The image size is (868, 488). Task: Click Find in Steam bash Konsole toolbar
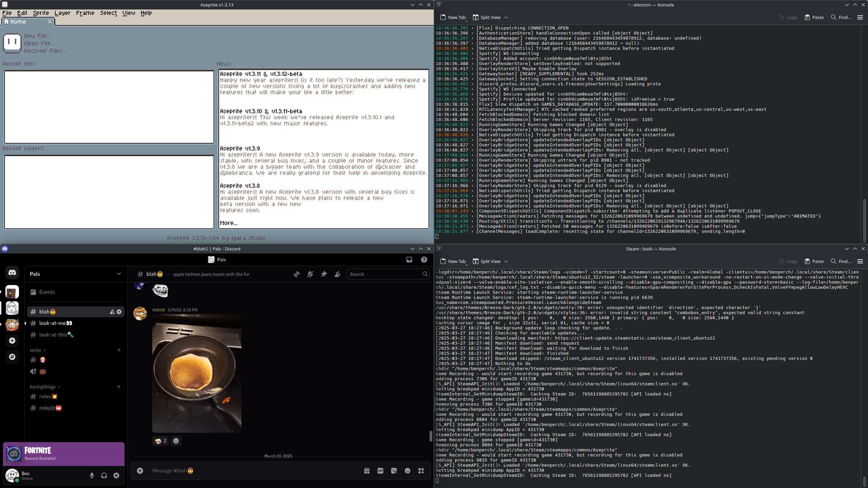click(841, 261)
